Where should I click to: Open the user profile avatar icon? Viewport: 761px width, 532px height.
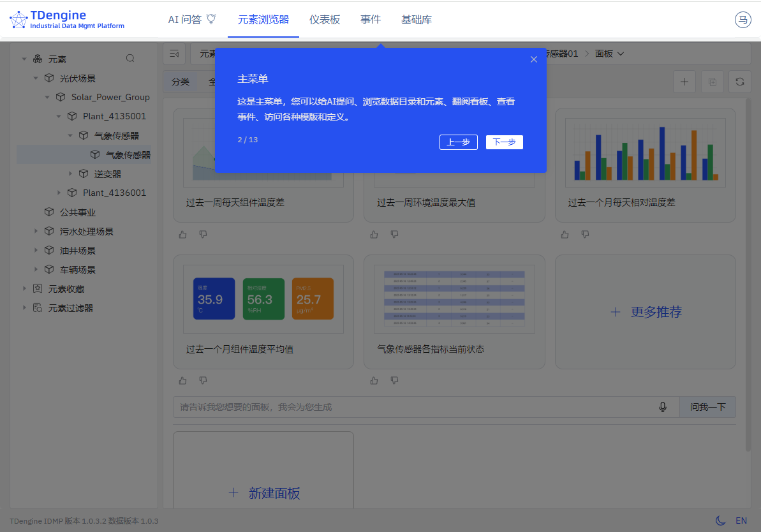coord(743,20)
